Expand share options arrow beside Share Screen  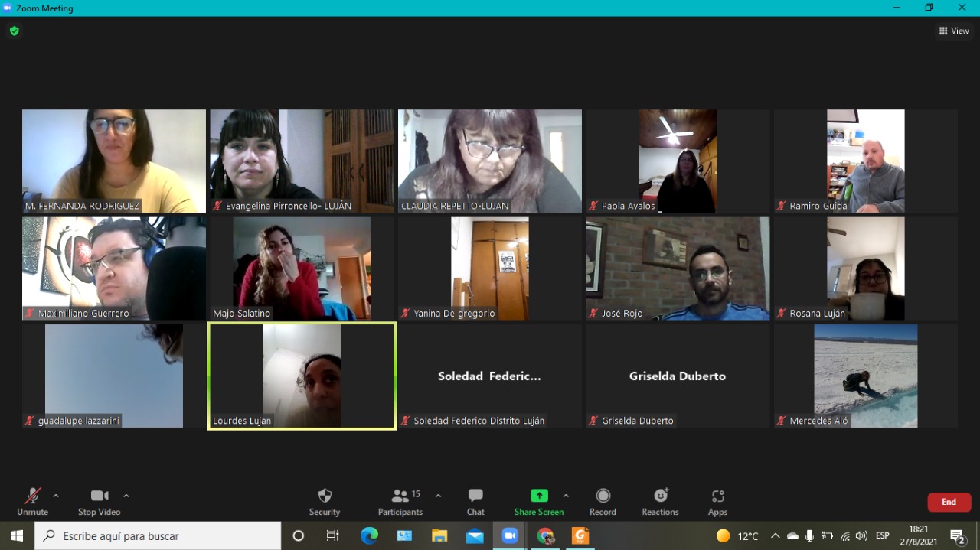(566, 496)
